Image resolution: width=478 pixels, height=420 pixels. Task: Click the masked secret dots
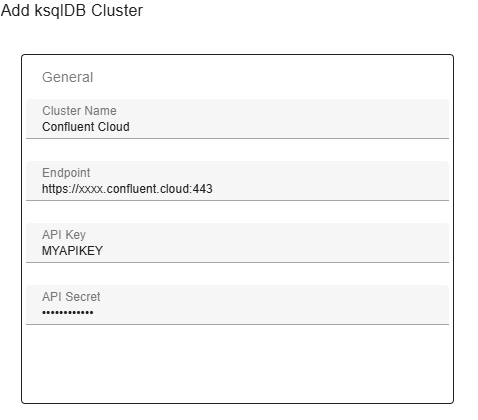coord(68,313)
